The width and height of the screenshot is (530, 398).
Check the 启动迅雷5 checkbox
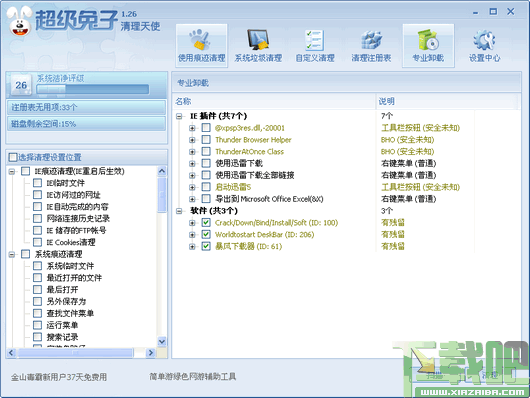[x=206, y=187]
